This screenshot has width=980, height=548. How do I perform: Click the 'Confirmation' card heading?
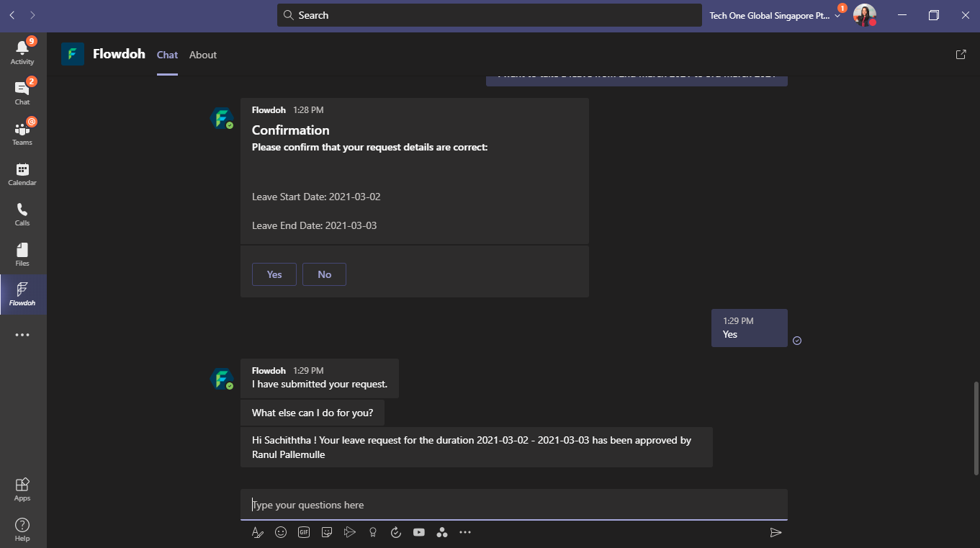point(291,130)
